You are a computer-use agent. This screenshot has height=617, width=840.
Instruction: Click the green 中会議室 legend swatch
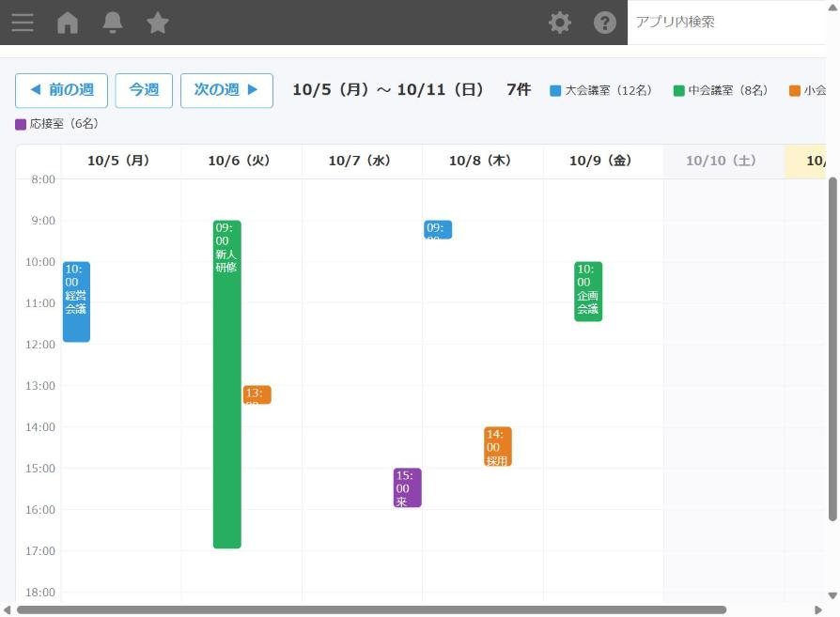click(678, 90)
